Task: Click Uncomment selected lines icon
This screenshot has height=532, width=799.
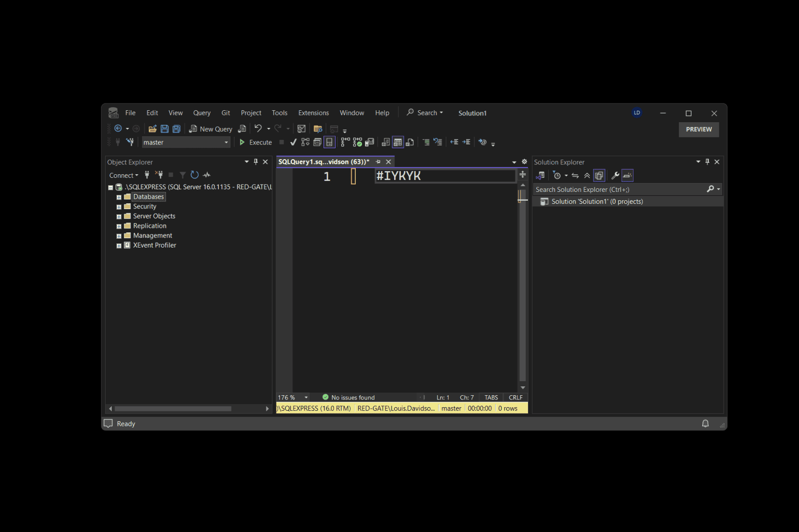Action: point(437,142)
